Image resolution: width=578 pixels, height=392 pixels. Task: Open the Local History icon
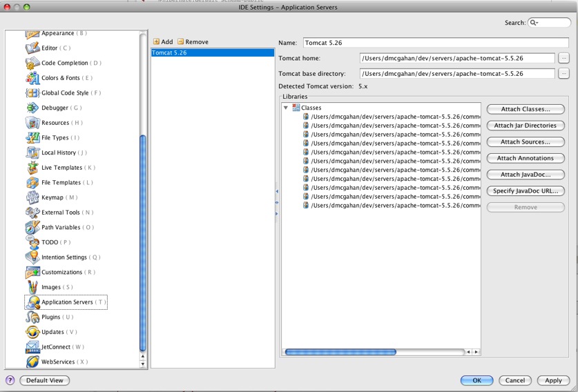click(x=32, y=153)
